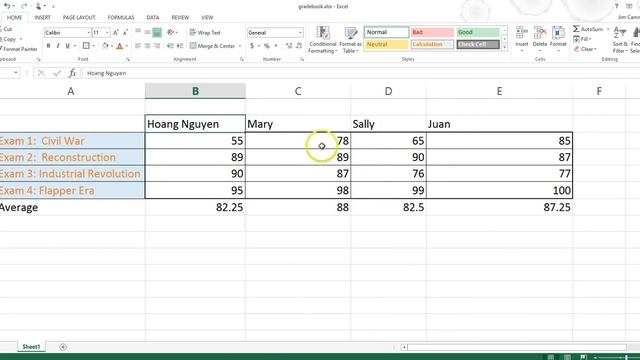Open Sort & Filter menu
Screen dimensions: 640x360
click(620, 40)
